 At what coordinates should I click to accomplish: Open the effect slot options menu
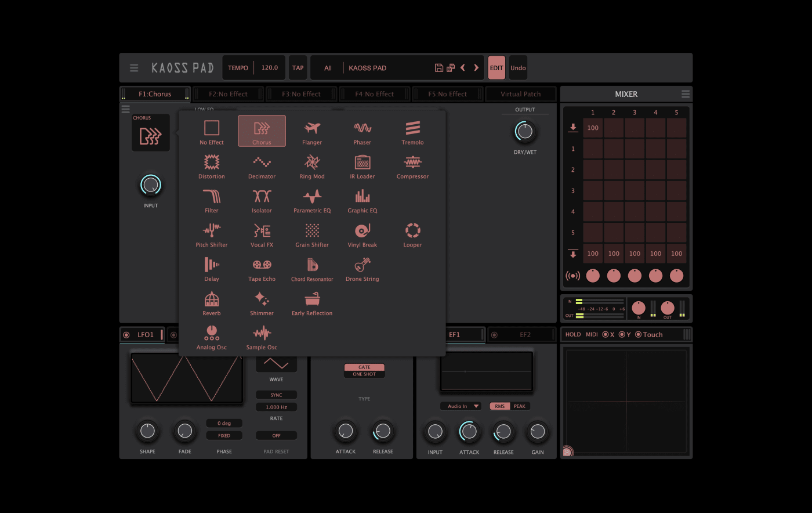pos(125,109)
